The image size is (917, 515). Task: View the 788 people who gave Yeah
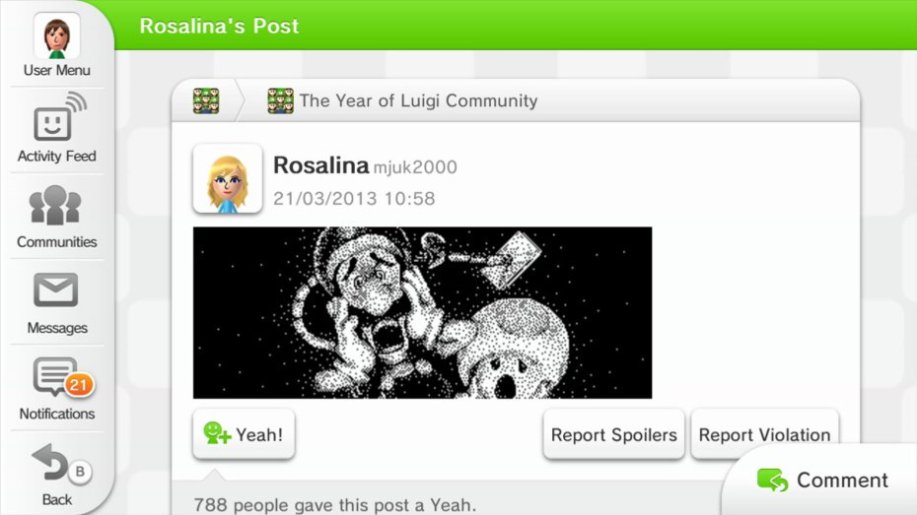[335, 504]
